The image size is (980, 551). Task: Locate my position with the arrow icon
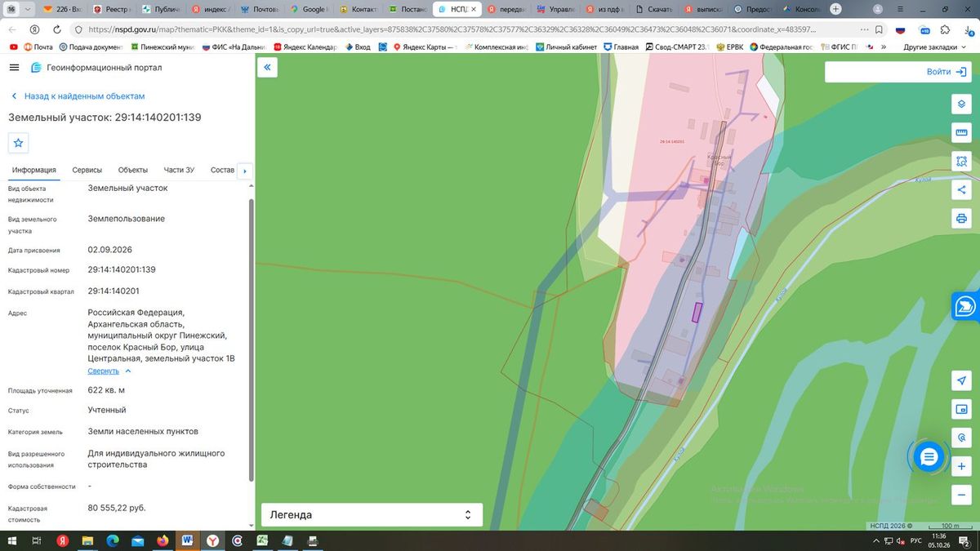(961, 381)
